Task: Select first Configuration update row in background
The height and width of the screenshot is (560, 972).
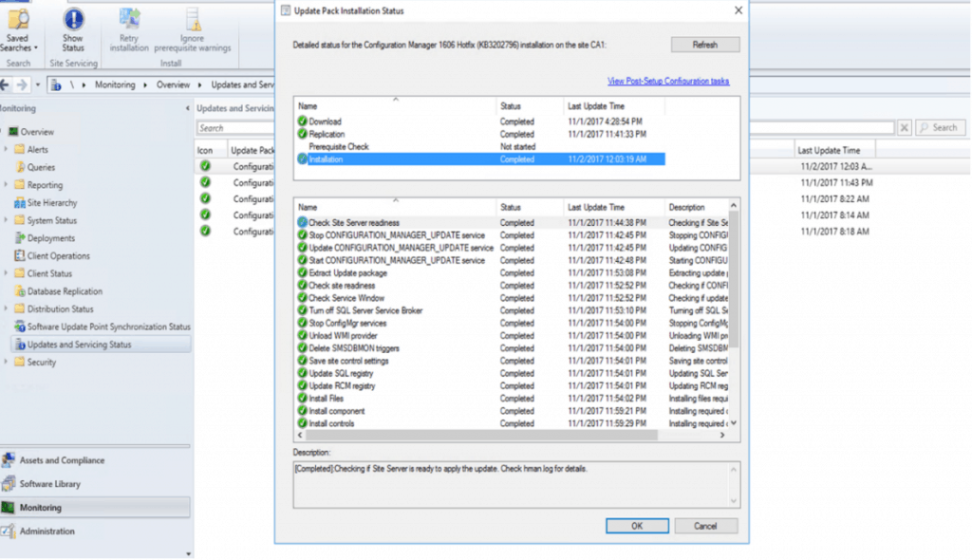Action: click(235, 166)
